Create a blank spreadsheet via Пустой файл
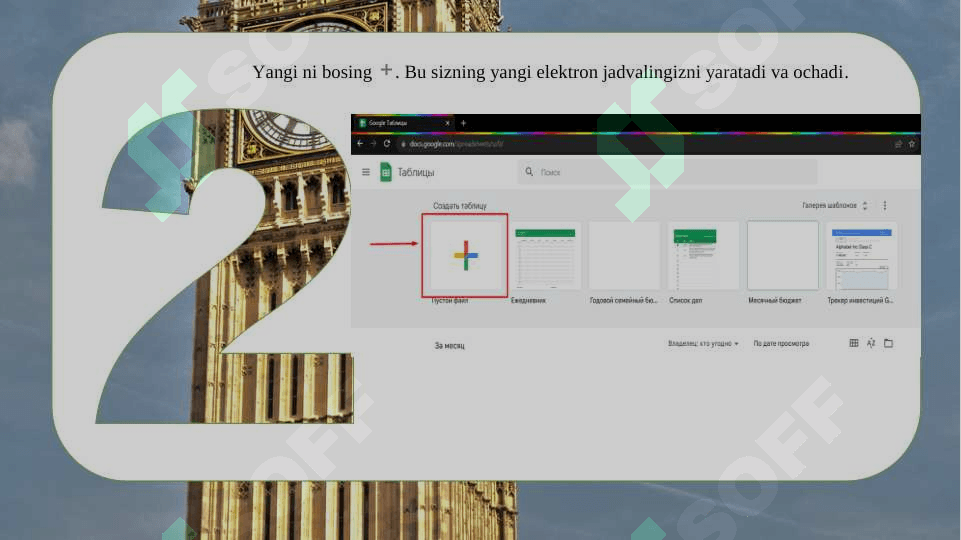The width and height of the screenshot is (961, 540). (465, 256)
